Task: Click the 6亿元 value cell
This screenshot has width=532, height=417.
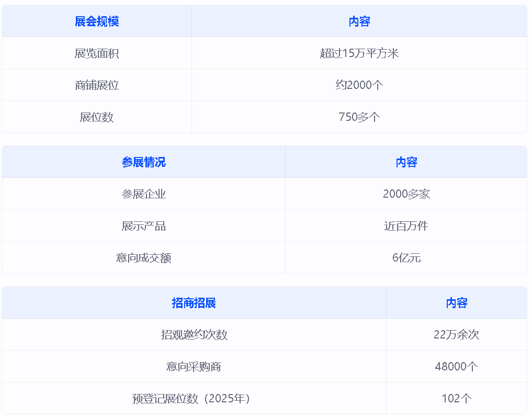Action: [406, 258]
